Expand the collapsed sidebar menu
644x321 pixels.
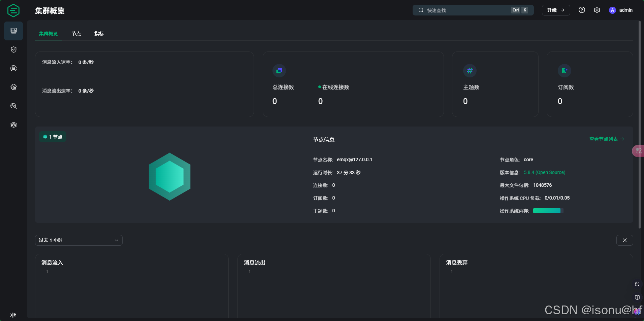13,315
